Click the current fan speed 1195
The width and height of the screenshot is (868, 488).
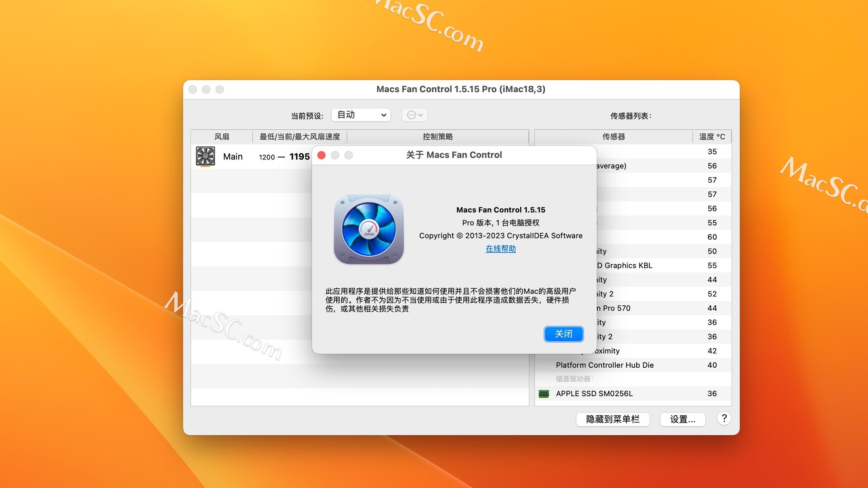[x=300, y=157]
